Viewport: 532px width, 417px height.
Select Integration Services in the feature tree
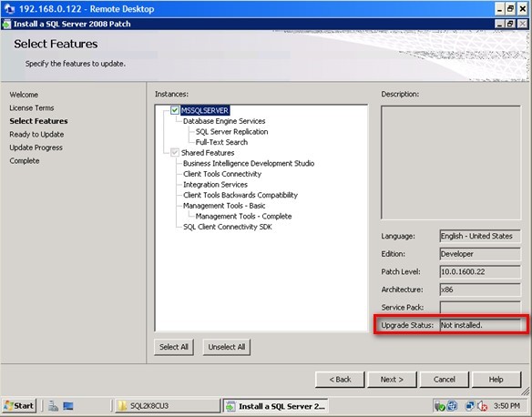[x=216, y=185]
